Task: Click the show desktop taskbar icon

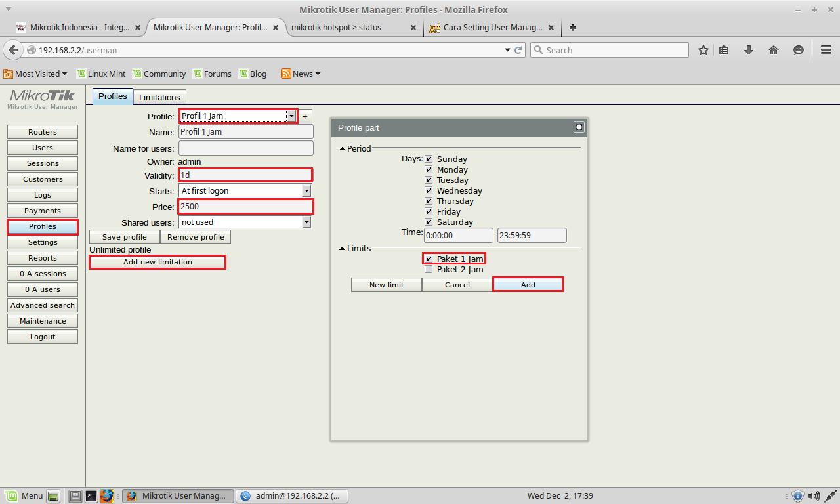Action: click(x=54, y=496)
